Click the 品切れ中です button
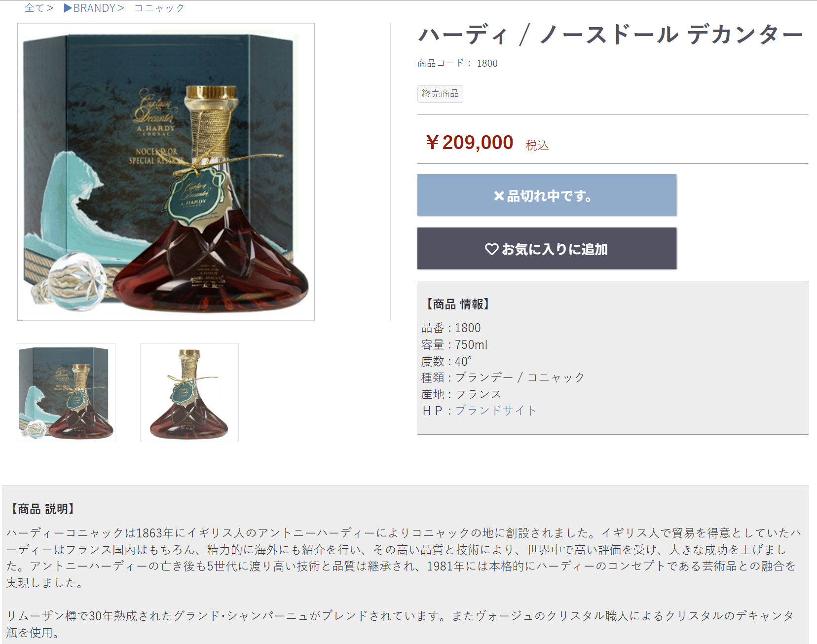The width and height of the screenshot is (817, 644). (547, 195)
